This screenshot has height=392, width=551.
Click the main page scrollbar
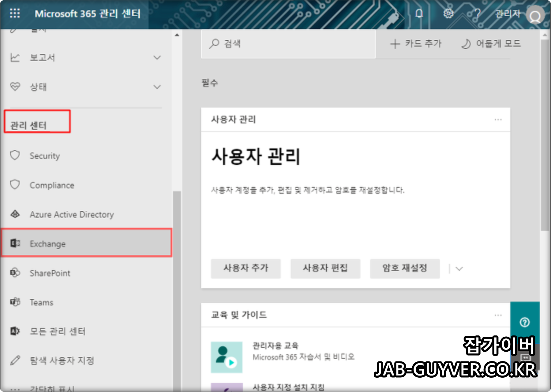(x=545, y=135)
